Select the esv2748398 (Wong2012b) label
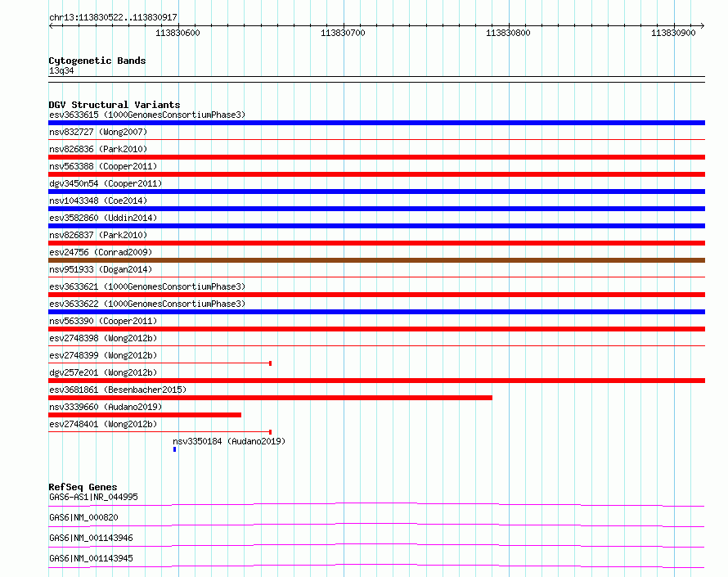 (103, 338)
